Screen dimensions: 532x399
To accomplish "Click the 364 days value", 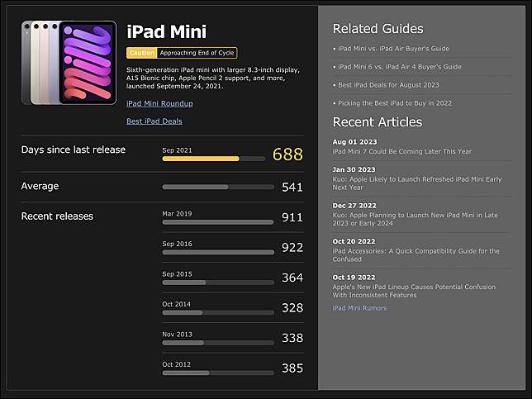I will click(292, 278).
